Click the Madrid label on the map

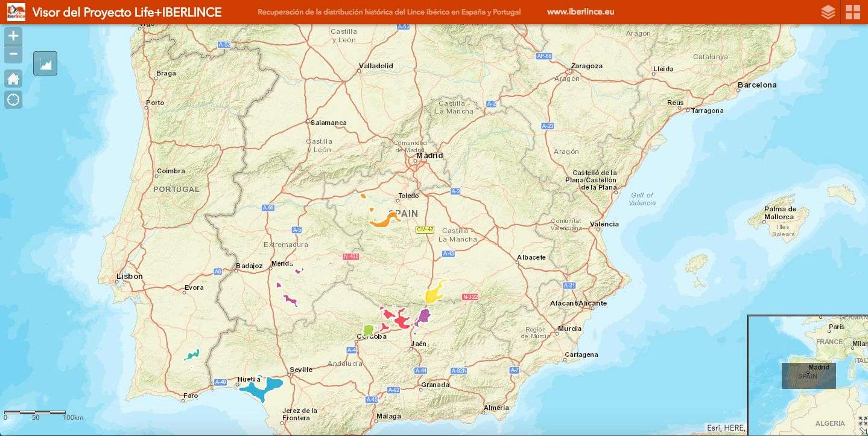click(429, 155)
